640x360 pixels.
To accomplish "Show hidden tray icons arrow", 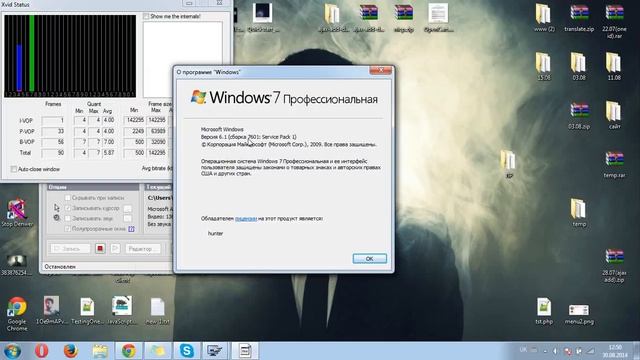I will click(x=545, y=351).
